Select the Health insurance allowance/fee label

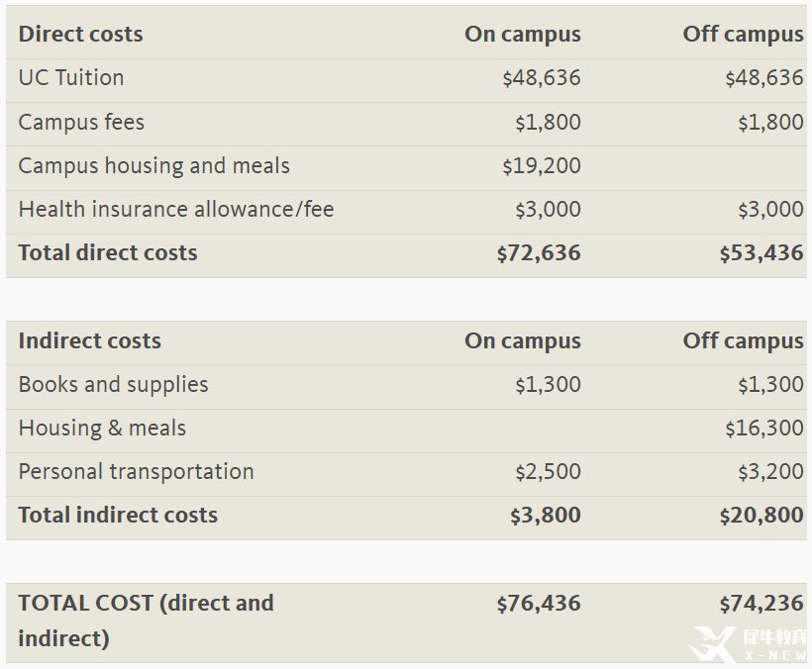coord(176,209)
